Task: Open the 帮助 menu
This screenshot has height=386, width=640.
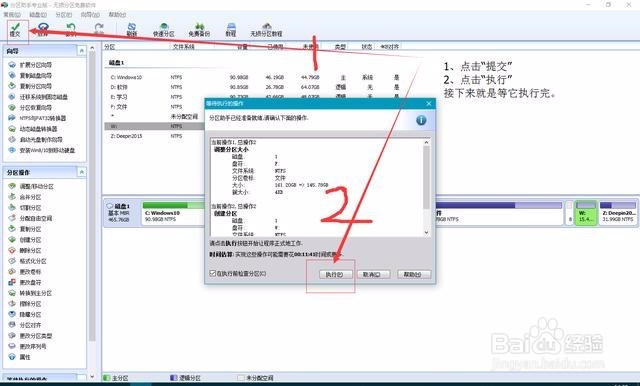Action: click(x=117, y=15)
